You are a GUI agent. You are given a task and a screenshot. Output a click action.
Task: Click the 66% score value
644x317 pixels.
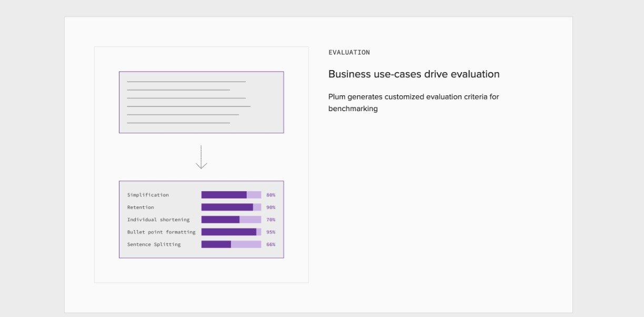coord(270,244)
